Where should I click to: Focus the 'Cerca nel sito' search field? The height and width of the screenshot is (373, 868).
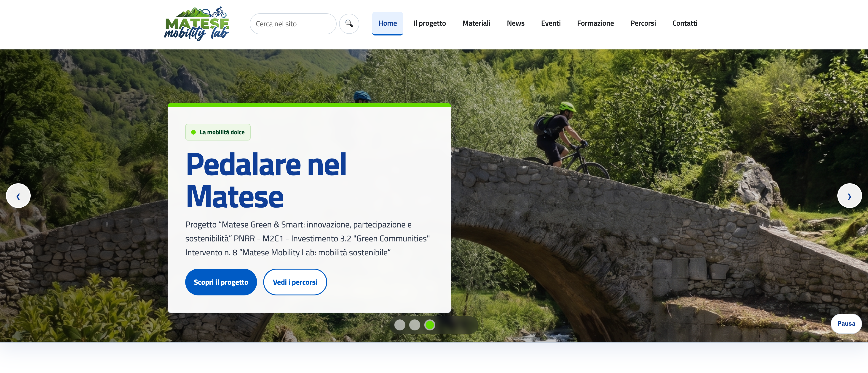click(293, 24)
